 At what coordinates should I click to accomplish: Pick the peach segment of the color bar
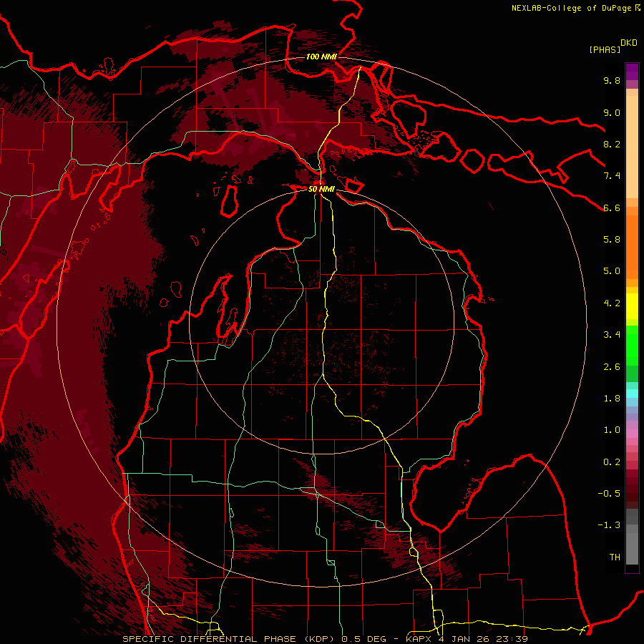click(632, 148)
